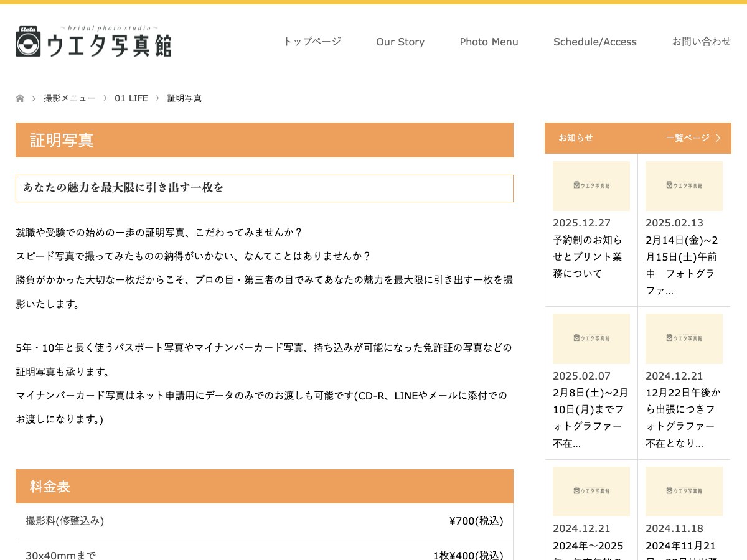The width and height of the screenshot is (747, 560).
Task: Click the 撮影料(修整込み) price row label
Action: pyautogui.click(x=65, y=521)
